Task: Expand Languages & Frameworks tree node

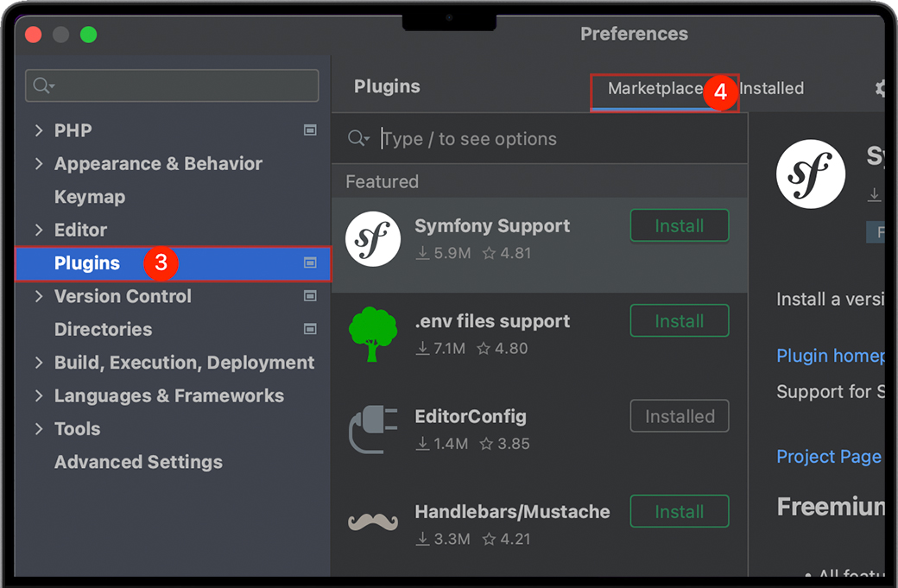Action: tap(39, 395)
